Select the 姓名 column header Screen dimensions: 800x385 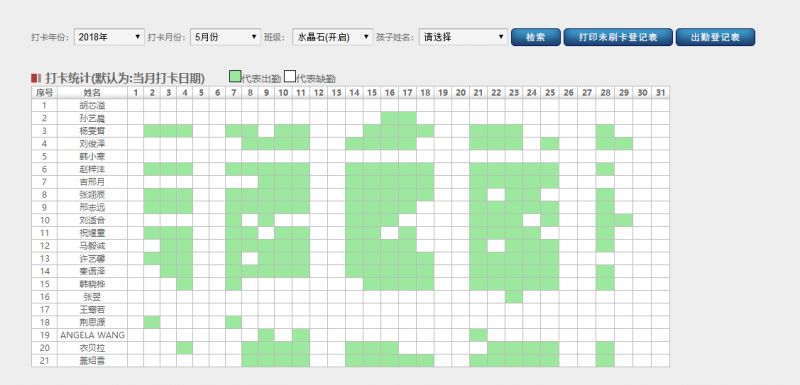click(x=92, y=92)
